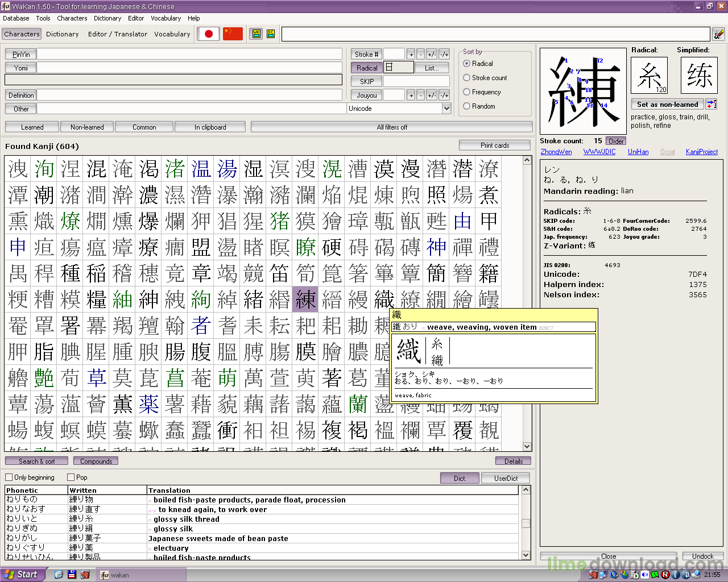This screenshot has height=582, width=728.
Task: Click the UserDict button
Action: click(506, 478)
